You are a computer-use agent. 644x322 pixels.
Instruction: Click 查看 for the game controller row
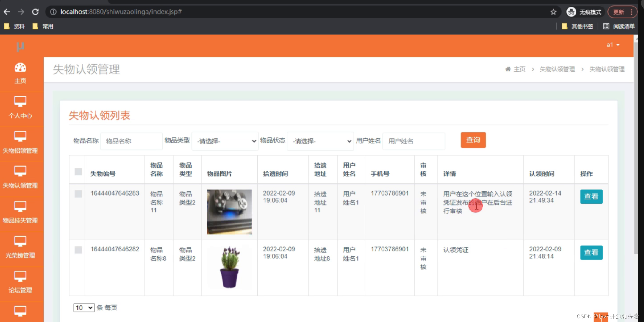coord(591,197)
